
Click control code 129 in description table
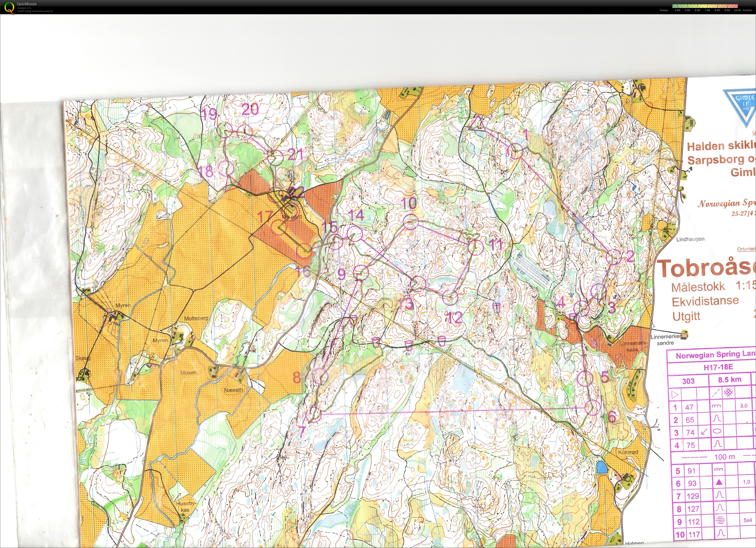pyautogui.click(x=693, y=496)
